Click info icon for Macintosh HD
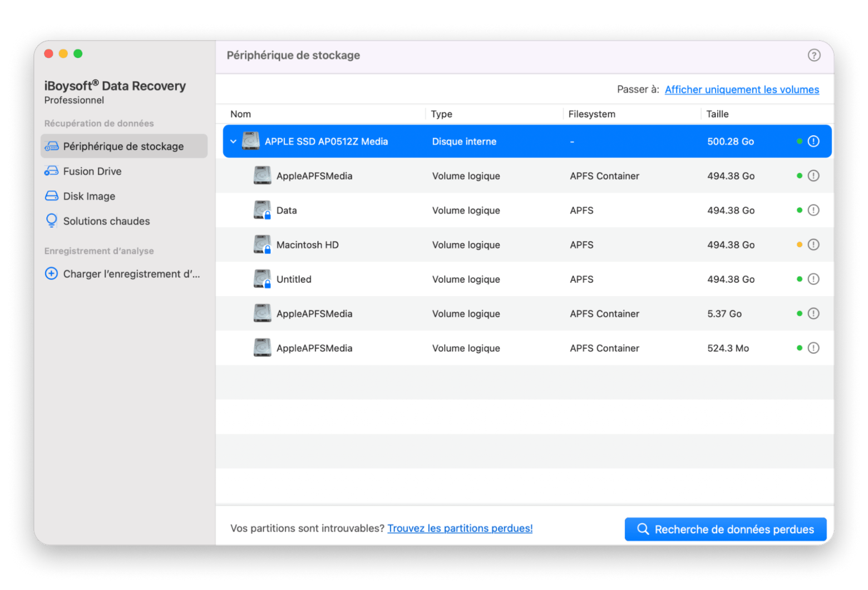Image resolution: width=868 pixels, height=590 pixels. pyautogui.click(x=813, y=245)
